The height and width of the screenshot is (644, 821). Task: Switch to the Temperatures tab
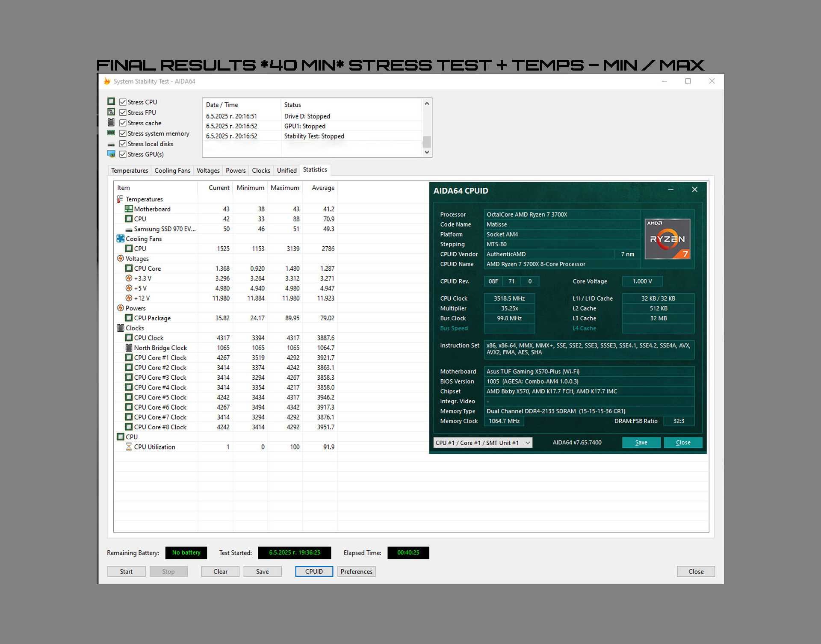130,171
